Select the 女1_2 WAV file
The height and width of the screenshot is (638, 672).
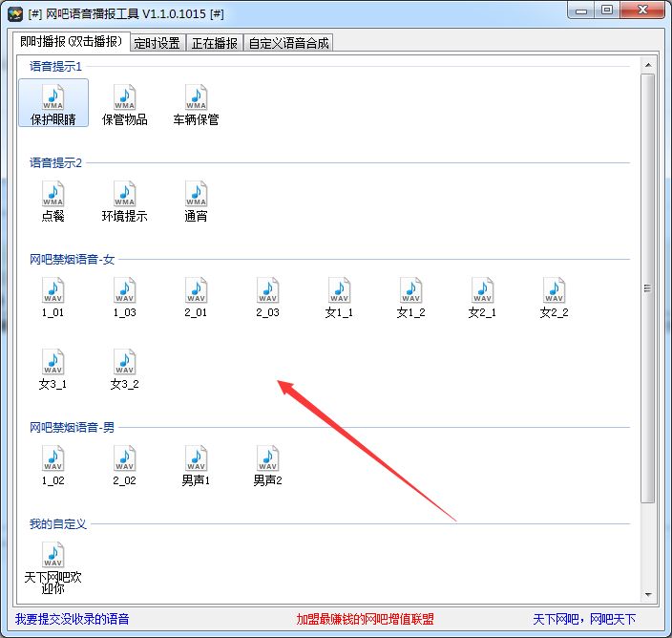[x=410, y=297]
